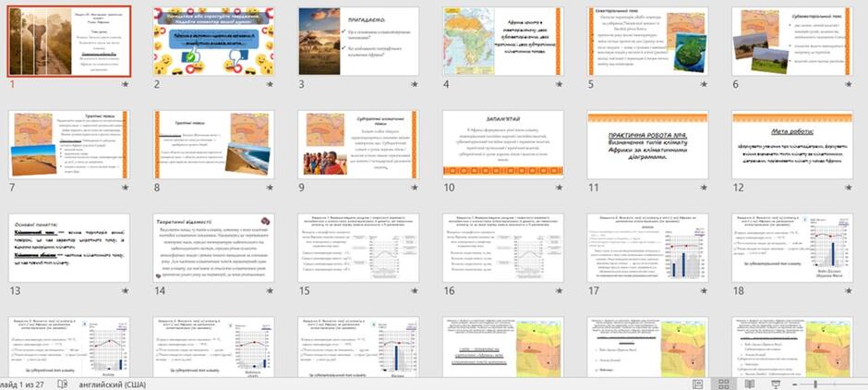Select slide 10 titled ЗАПАМ'ЯТАЙ

(503, 144)
